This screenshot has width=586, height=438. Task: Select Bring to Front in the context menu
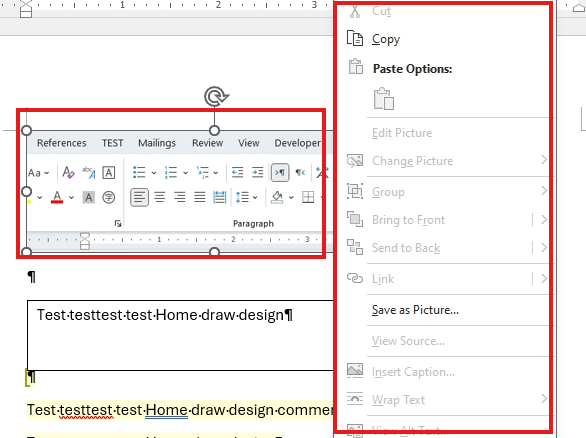coord(408,220)
